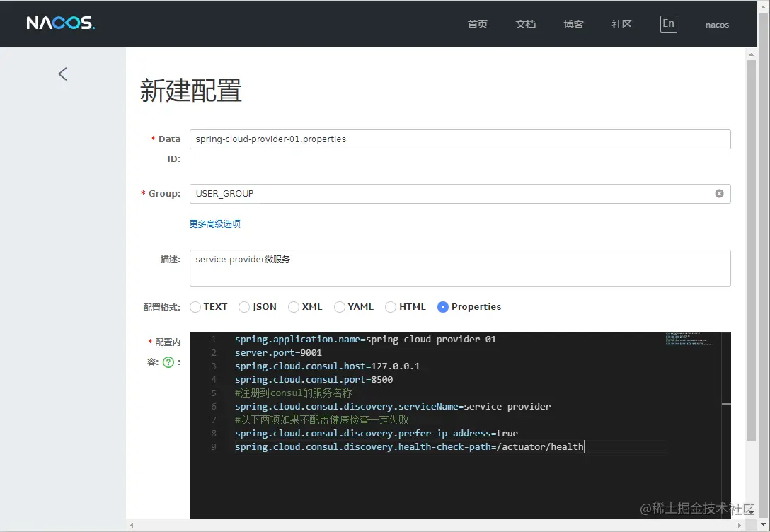
Task: Focus the Group input field
Action: coord(460,194)
